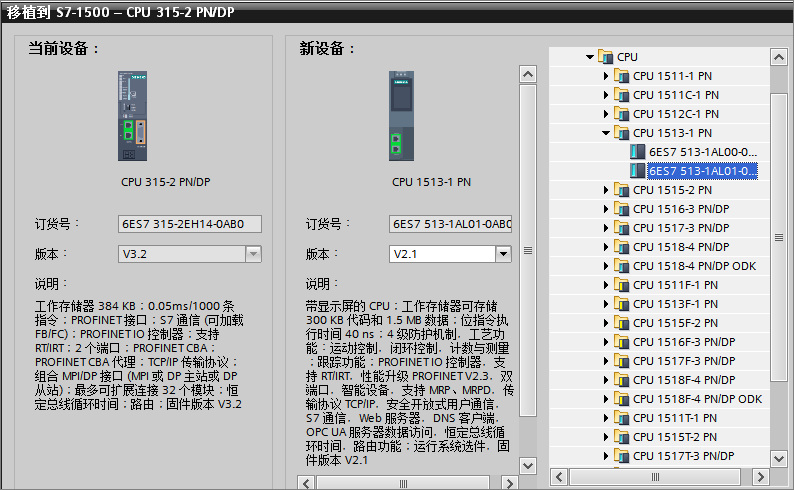794x490 pixels.
Task: Click the CPU 1511C-1 PN folder icon
Action: (621, 95)
